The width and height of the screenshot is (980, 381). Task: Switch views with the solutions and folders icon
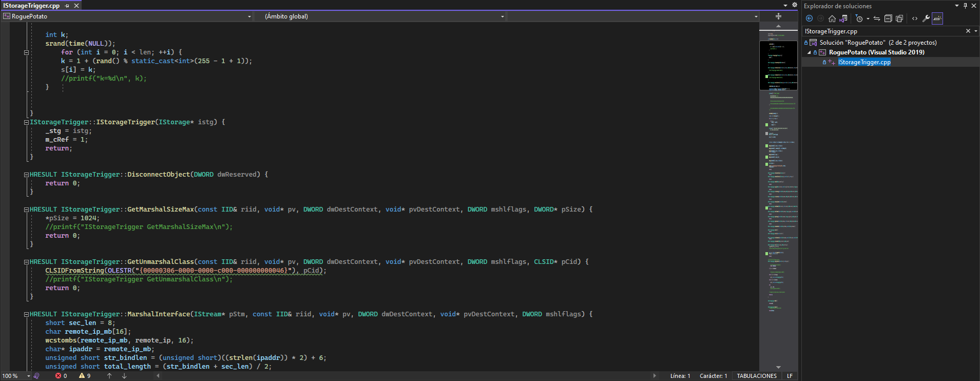point(843,18)
